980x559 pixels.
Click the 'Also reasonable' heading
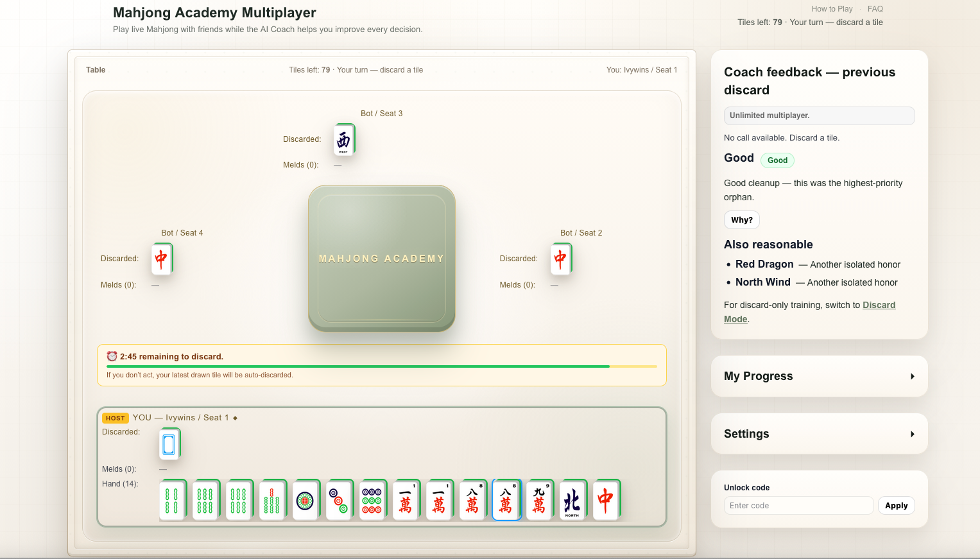coord(768,245)
